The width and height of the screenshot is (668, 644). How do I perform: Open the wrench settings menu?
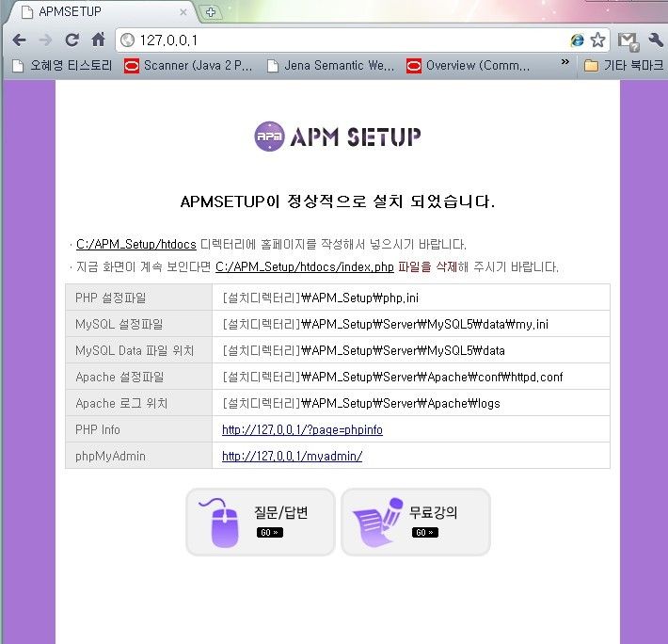point(656,40)
